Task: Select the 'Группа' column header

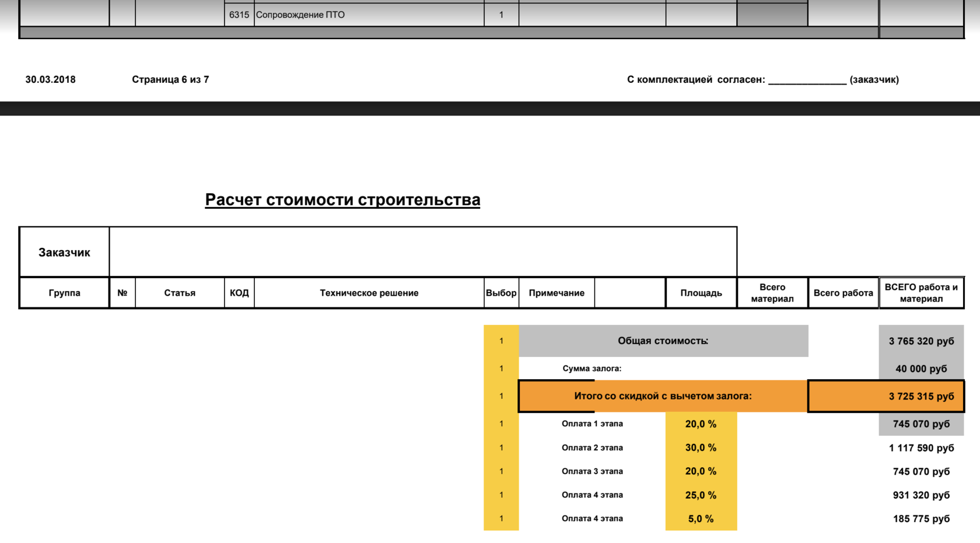Action: [x=64, y=293]
